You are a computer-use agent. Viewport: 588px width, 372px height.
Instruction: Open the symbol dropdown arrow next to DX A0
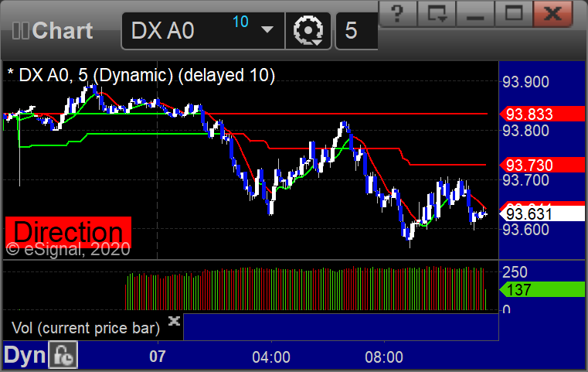(x=267, y=29)
